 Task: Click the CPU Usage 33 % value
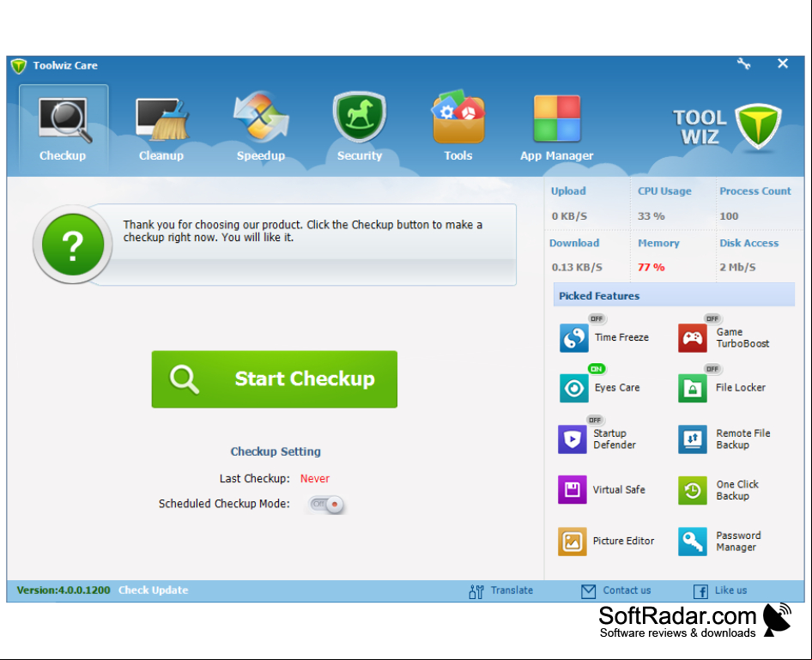tap(651, 216)
